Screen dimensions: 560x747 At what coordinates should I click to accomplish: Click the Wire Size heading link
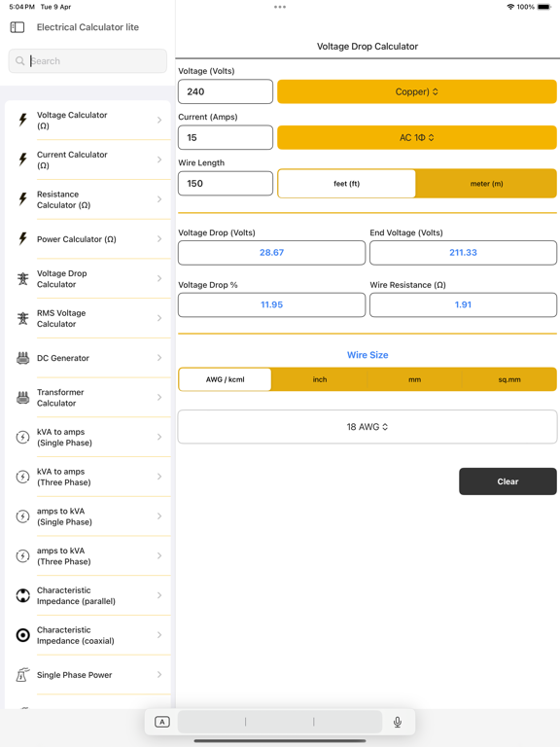(367, 355)
